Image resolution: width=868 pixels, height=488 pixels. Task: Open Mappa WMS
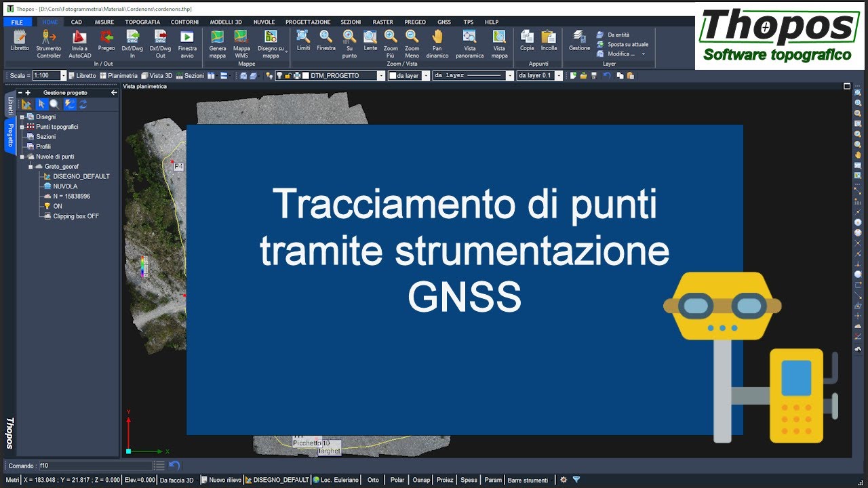[241, 43]
